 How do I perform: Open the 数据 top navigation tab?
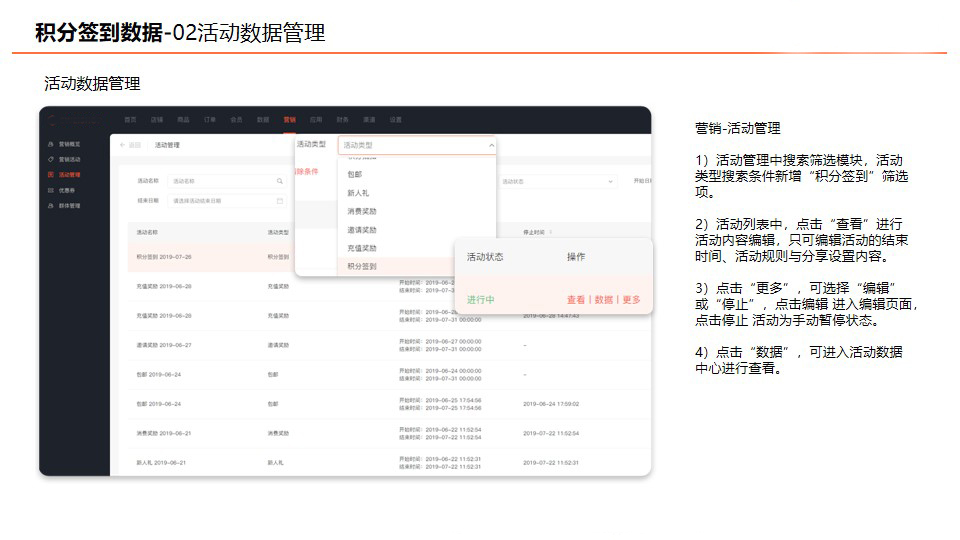[263, 120]
